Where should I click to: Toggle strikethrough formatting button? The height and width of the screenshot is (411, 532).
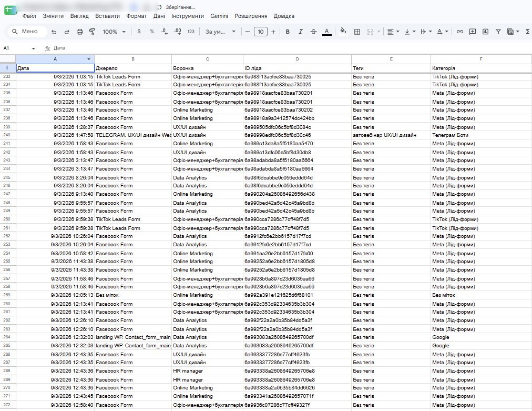(313, 32)
